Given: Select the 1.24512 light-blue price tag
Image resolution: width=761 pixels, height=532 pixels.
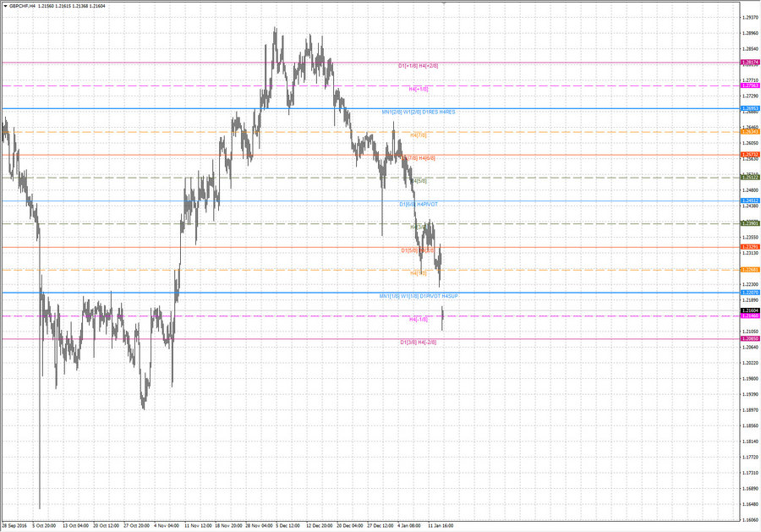Looking at the screenshot, I should coord(750,200).
